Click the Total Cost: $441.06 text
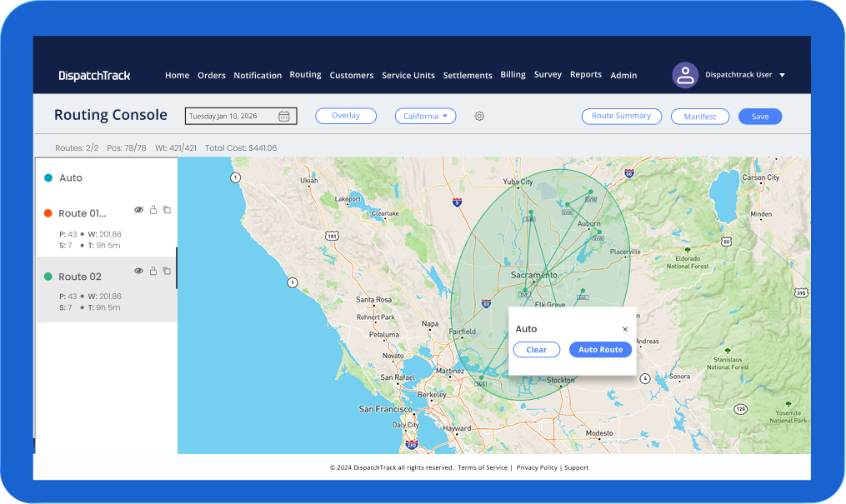Viewport: 846px width, 504px height. (241, 147)
